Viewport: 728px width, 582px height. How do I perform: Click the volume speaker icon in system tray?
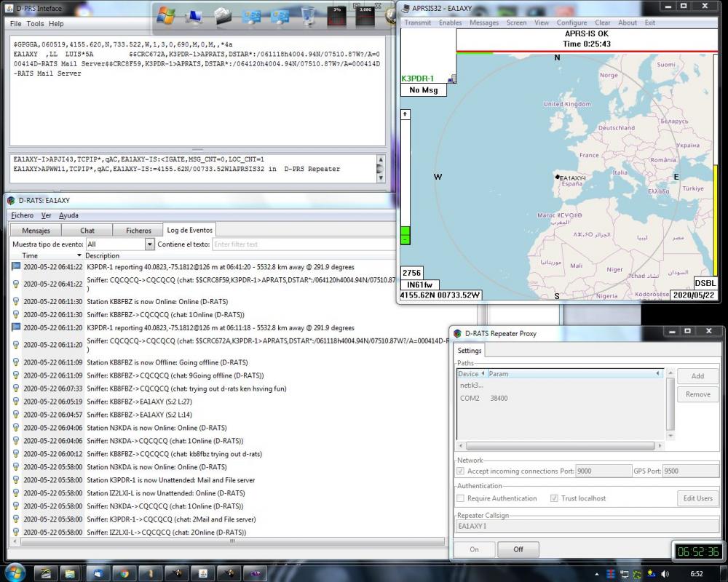pyautogui.click(x=663, y=574)
